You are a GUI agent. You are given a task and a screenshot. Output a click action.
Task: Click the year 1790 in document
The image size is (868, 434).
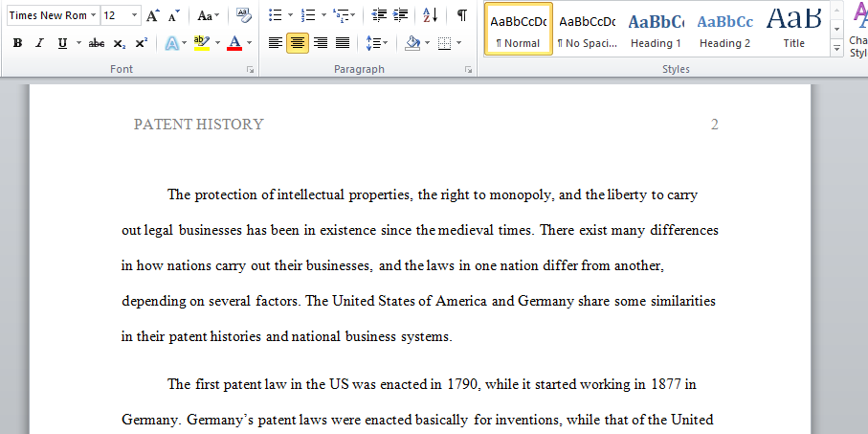coord(461,384)
